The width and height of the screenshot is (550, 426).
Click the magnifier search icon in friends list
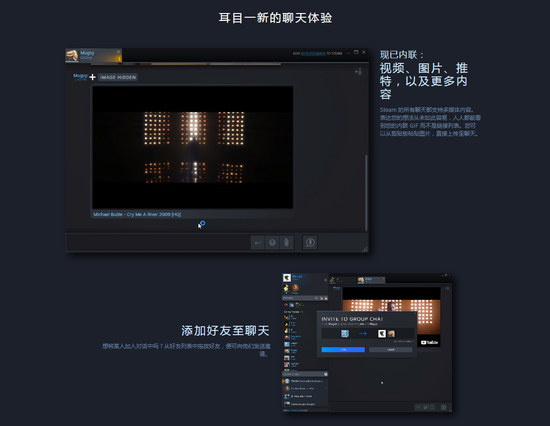point(316,298)
